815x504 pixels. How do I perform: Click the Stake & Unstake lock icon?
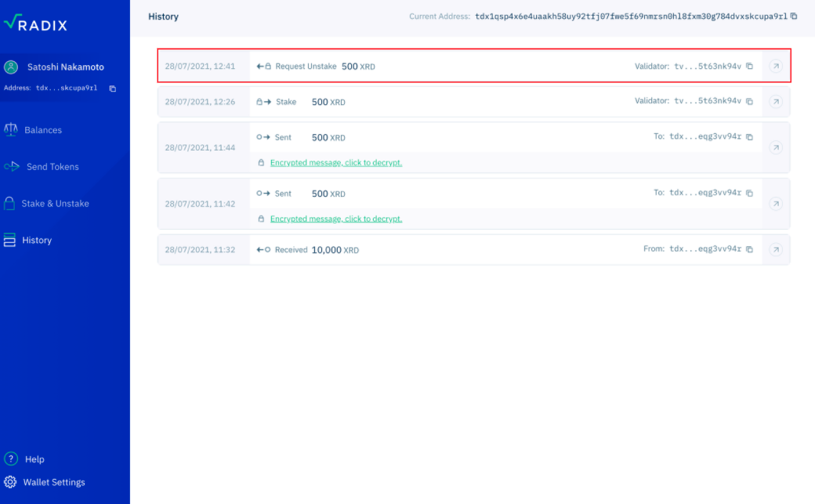[9, 203]
